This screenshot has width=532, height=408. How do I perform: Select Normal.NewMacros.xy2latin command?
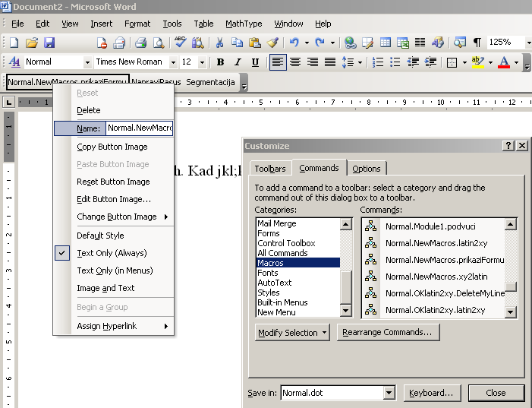(433, 277)
